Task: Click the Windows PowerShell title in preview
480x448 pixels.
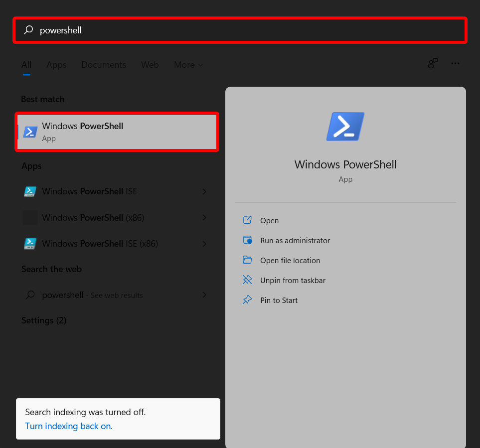Action: 345,164
